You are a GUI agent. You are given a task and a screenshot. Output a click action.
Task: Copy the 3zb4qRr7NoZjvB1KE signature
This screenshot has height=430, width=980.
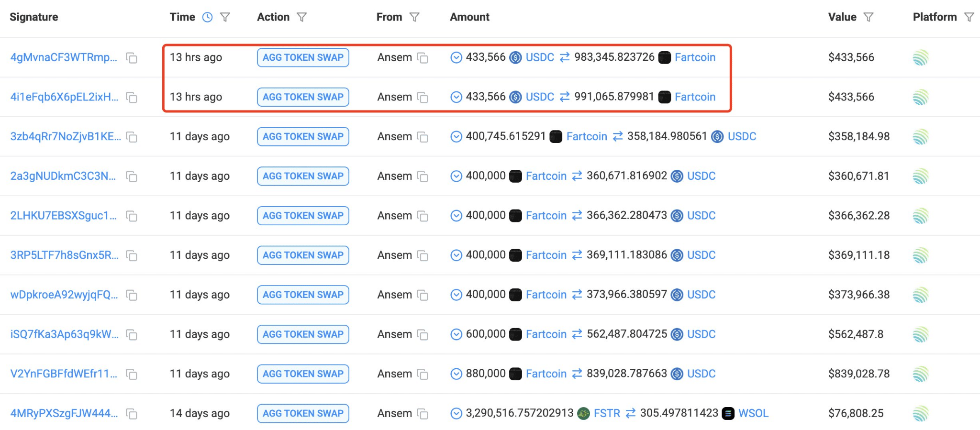point(132,137)
